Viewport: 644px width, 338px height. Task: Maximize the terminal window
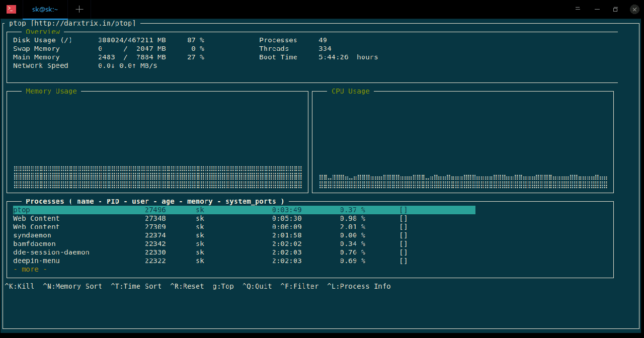click(615, 9)
